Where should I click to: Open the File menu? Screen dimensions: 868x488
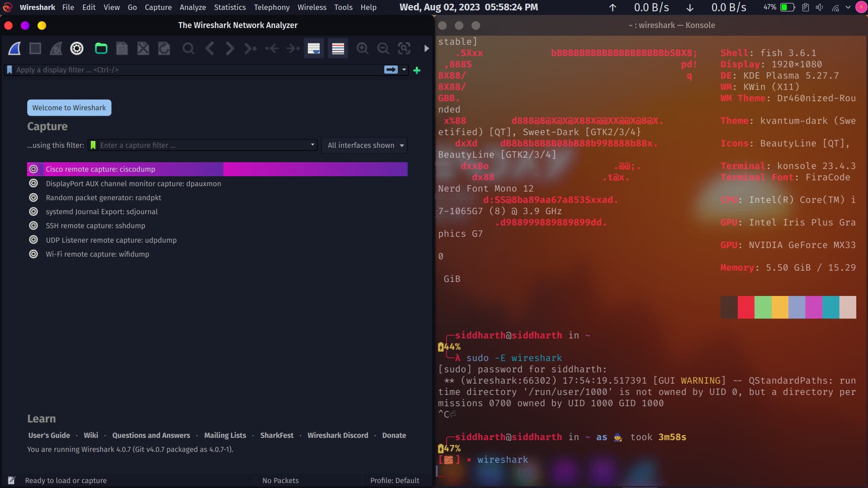pos(68,7)
